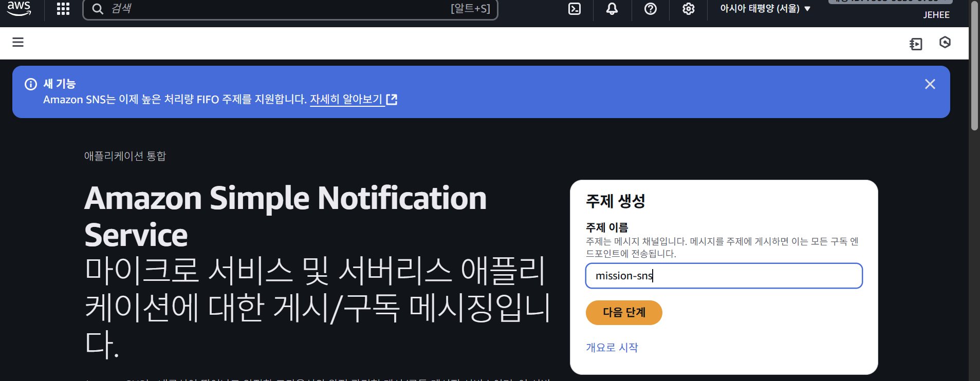Open the notifications bell
980x381 pixels.
[612, 9]
